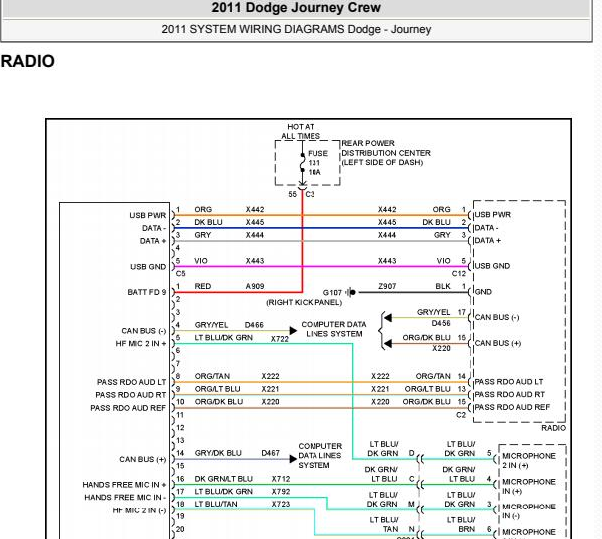Image resolution: width=602 pixels, height=539 pixels.
Task: Click the 'LT BLU/TAN' wire label at pin 18
Action: coord(216,504)
